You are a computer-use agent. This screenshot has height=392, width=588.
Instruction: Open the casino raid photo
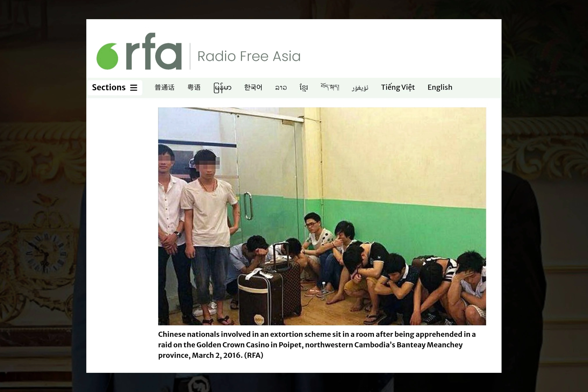pyautogui.click(x=322, y=216)
